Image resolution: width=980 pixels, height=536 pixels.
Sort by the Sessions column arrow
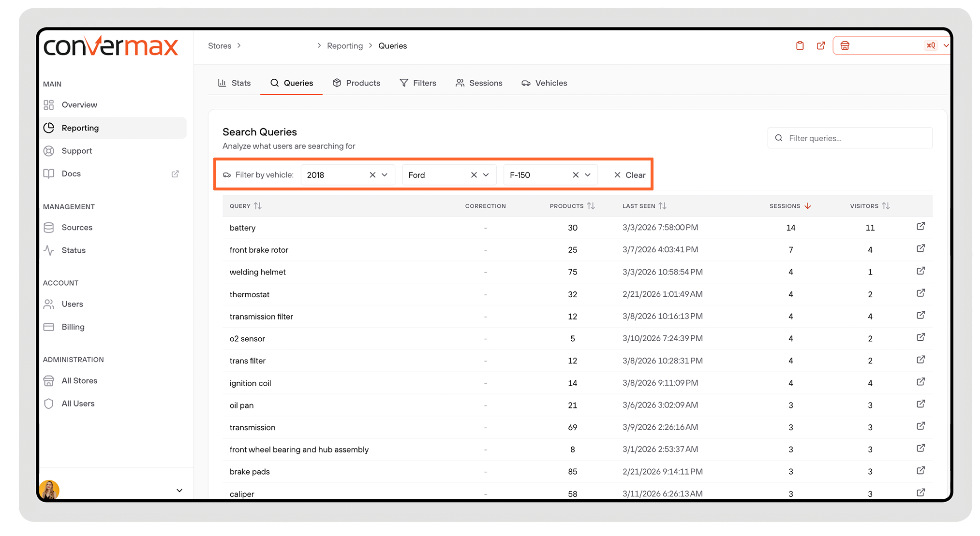[x=807, y=206]
